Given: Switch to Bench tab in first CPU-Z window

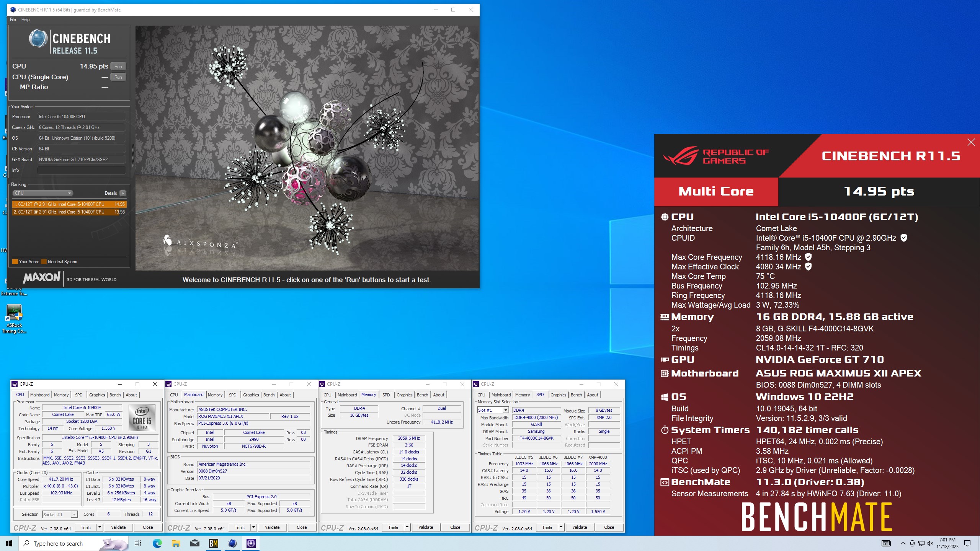Looking at the screenshot, I should pos(115,395).
